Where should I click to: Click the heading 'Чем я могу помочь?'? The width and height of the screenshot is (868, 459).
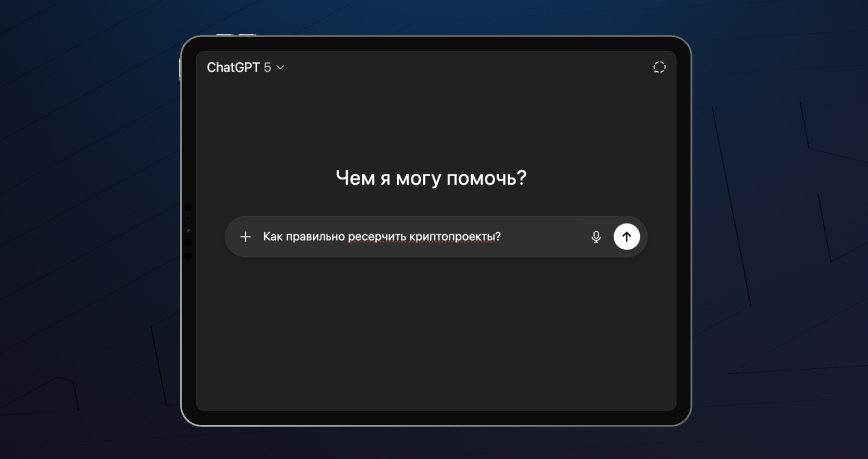[x=431, y=179]
